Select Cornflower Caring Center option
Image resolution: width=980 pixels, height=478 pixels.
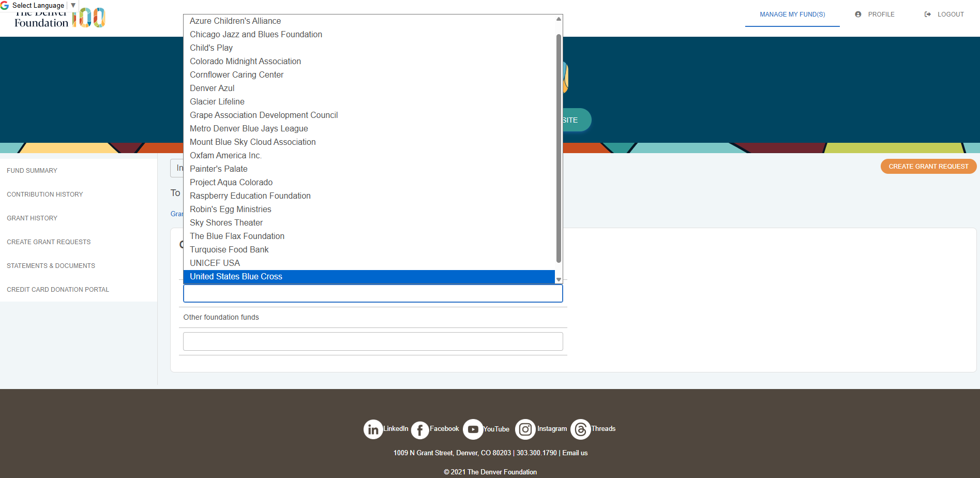369,75
